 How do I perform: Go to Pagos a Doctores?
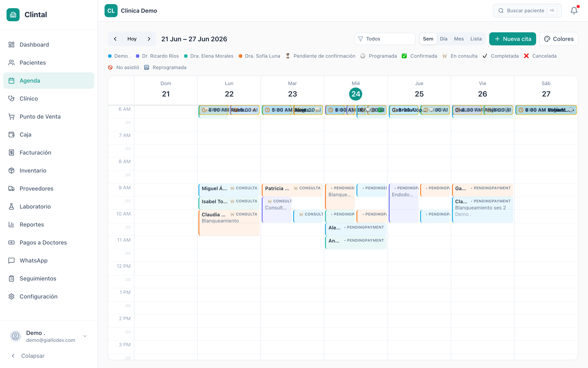(x=49, y=243)
